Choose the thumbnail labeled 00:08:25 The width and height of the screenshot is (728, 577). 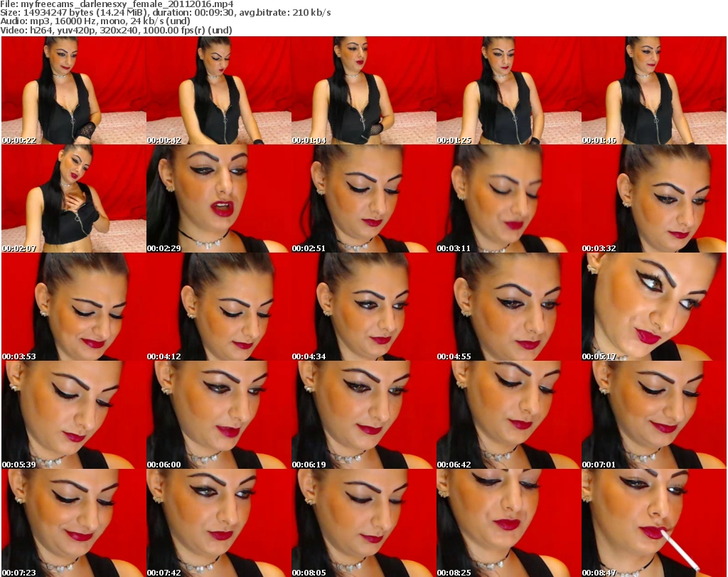pos(509,523)
